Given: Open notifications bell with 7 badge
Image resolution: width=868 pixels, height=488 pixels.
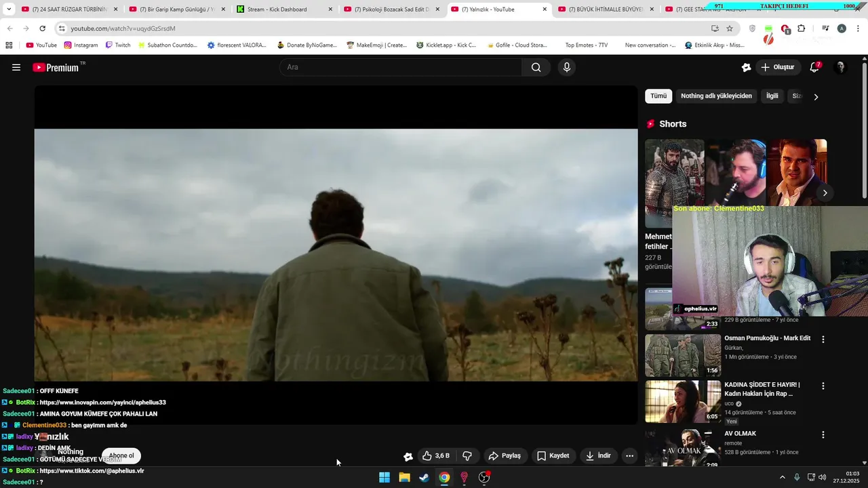Looking at the screenshot, I should click(814, 67).
